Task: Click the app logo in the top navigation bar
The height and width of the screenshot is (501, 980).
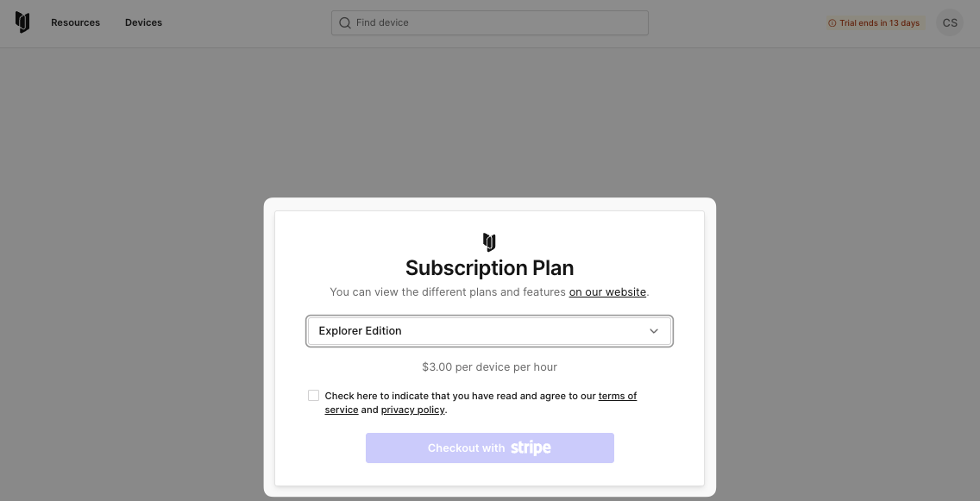Action: point(22,22)
